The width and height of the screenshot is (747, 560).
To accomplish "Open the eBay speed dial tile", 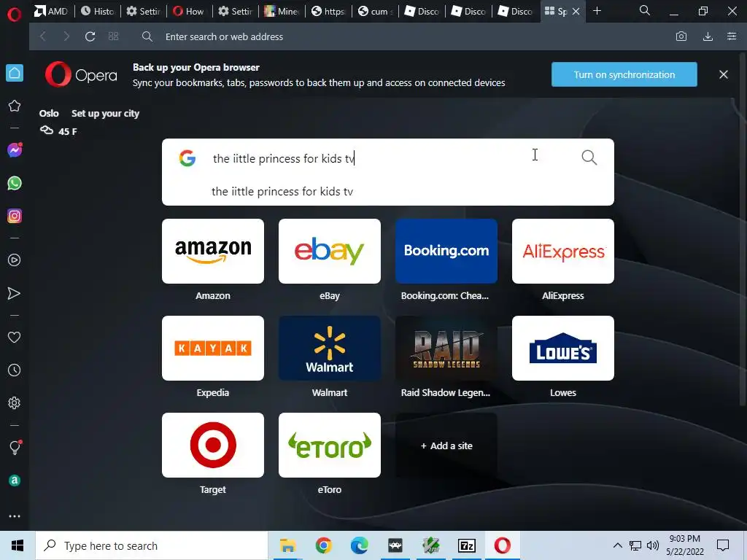I will [330, 251].
